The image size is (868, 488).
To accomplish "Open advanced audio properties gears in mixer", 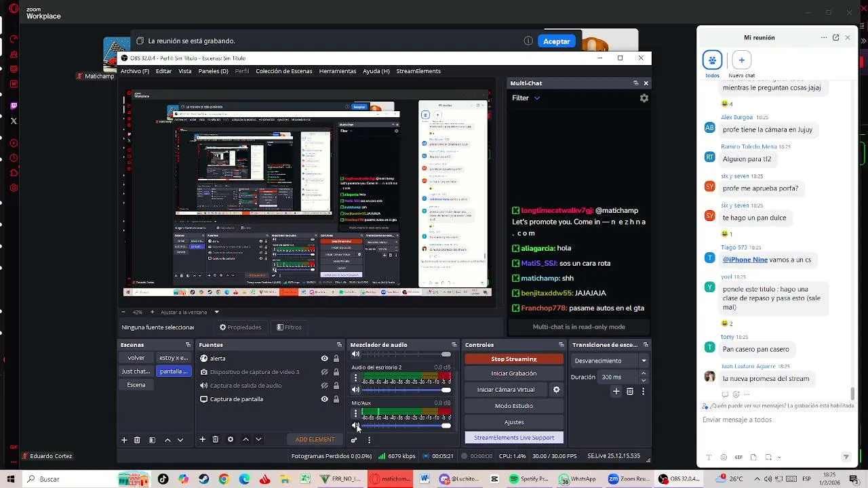I will (354, 440).
